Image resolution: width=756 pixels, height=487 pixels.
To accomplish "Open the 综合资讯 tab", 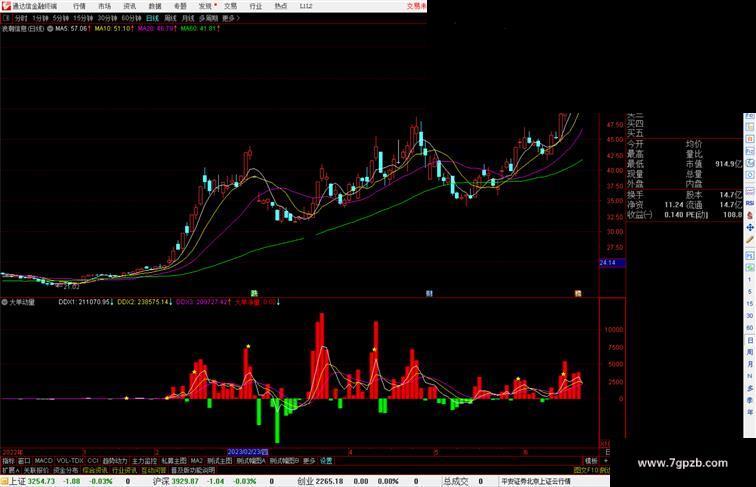I will point(95,470).
